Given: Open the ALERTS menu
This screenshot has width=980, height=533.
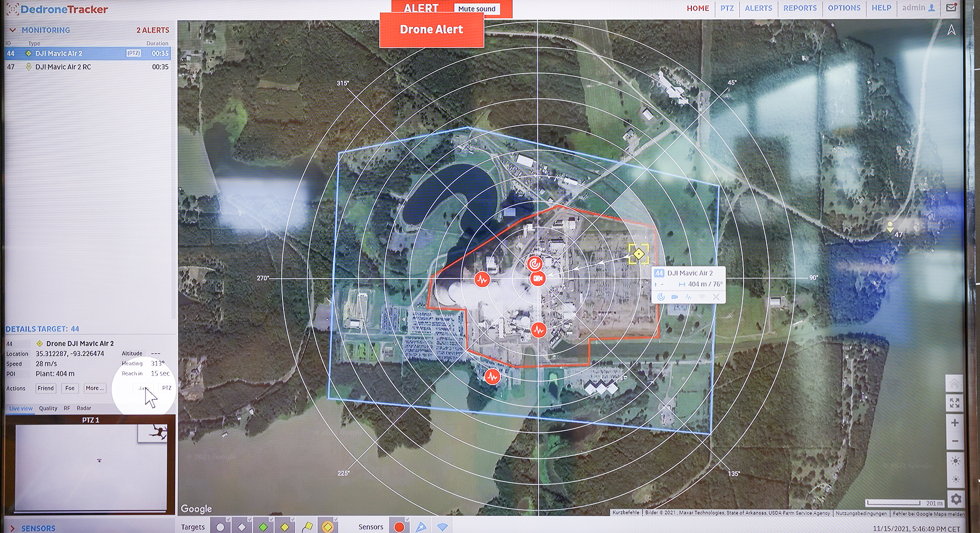Looking at the screenshot, I should (x=758, y=8).
